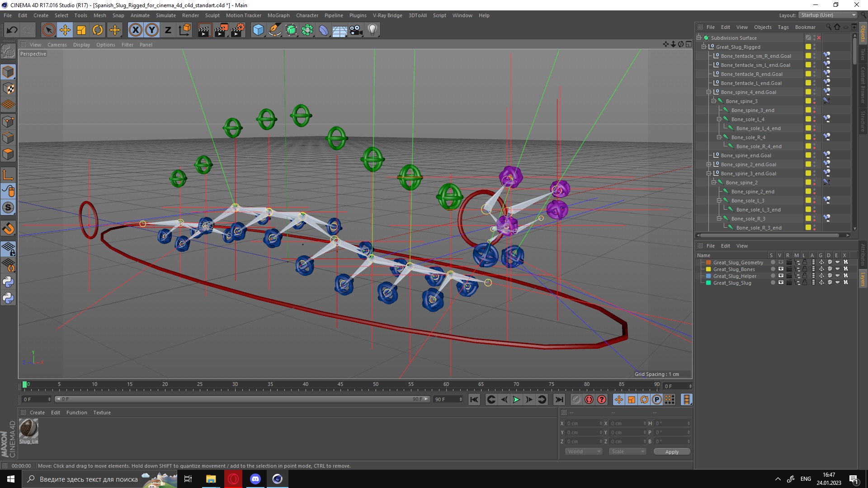Activate the Scale tool

[81, 30]
